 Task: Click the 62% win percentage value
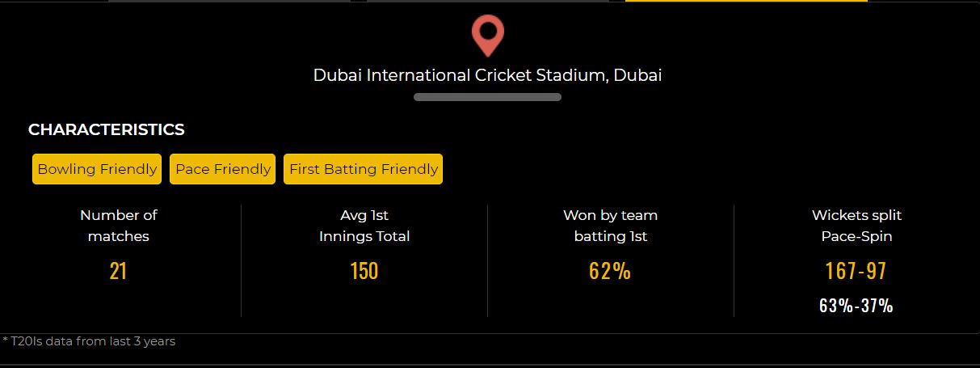tap(610, 271)
